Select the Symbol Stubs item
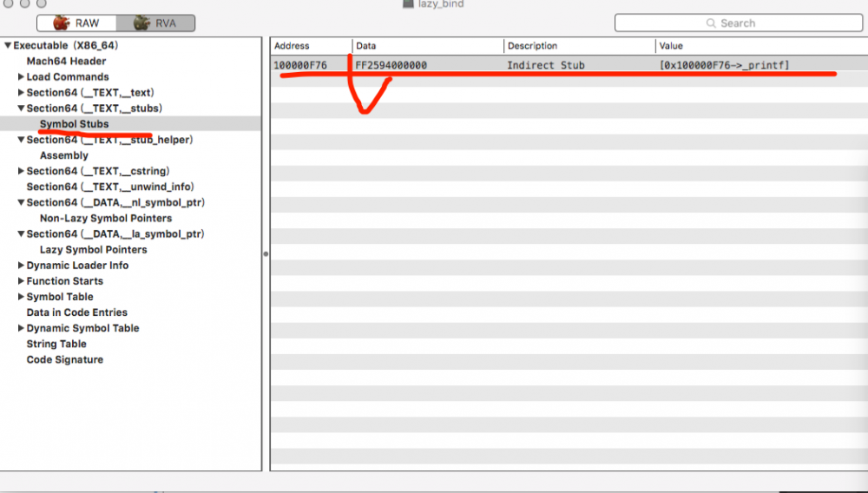 click(x=74, y=124)
